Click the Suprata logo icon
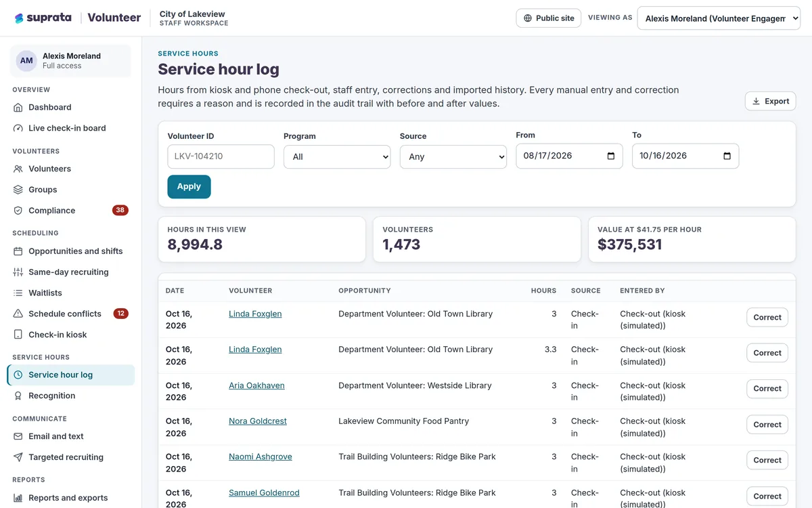 (19, 18)
